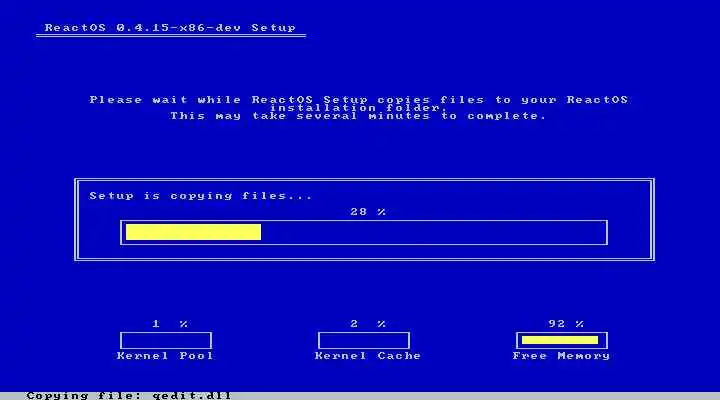Click the 'Kernel Pool' label

pyautogui.click(x=165, y=356)
